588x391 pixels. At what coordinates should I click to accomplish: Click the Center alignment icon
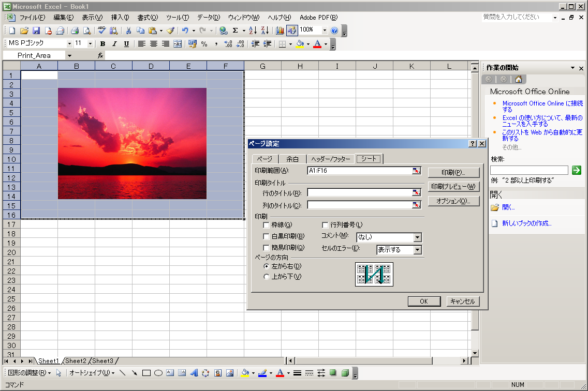click(154, 44)
